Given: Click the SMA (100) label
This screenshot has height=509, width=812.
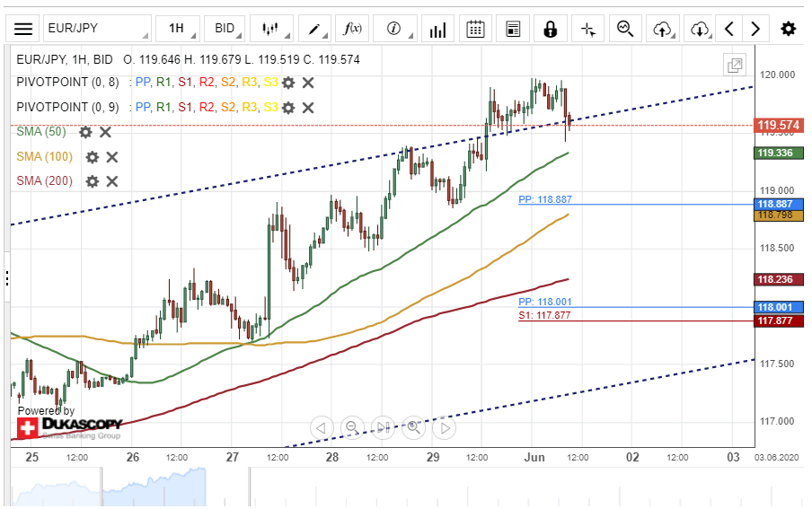Looking at the screenshot, I should point(45,156).
